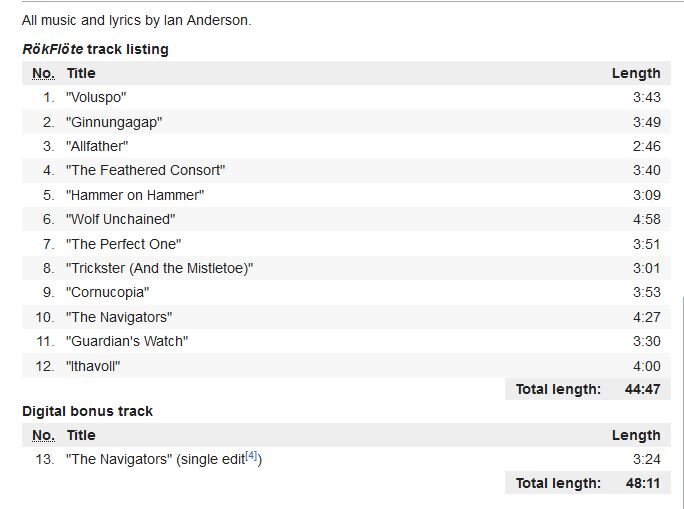The image size is (684, 509).
Task: Click "The Feathered Consort" title
Action: (146, 170)
